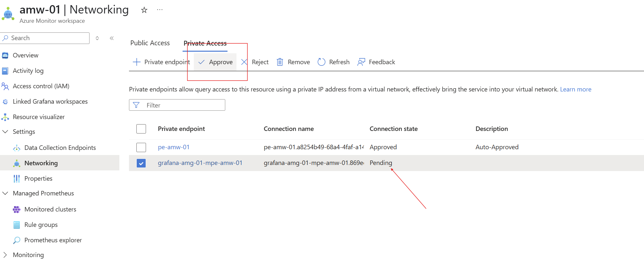
Task: Open Properties page
Action: (x=39, y=179)
